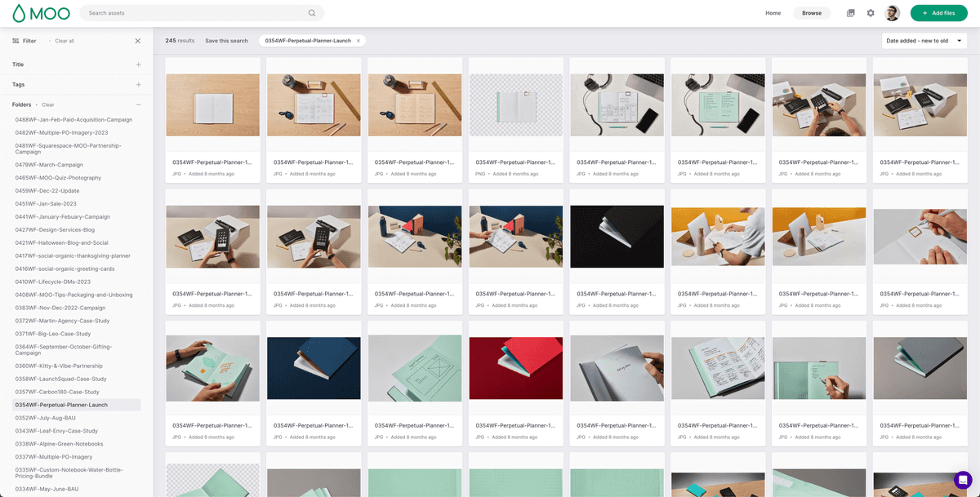Select folder 0335WF-Custom-Notebook-Water-Bottle-Pricing-Bundle
This screenshot has height=497, width=980.
[68, 473]
